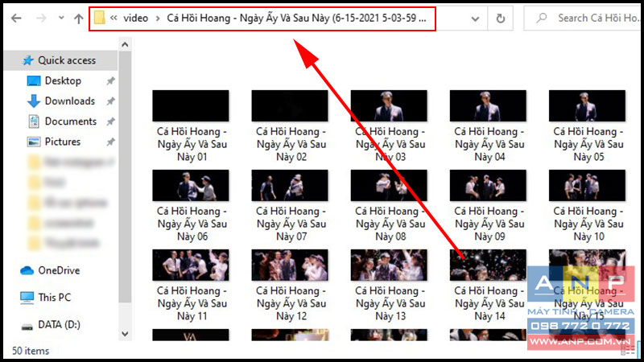Select video Ngày Ấy Và Sau Này 12
Viewport: 644px width, 362px height.
tap(291, 286)
